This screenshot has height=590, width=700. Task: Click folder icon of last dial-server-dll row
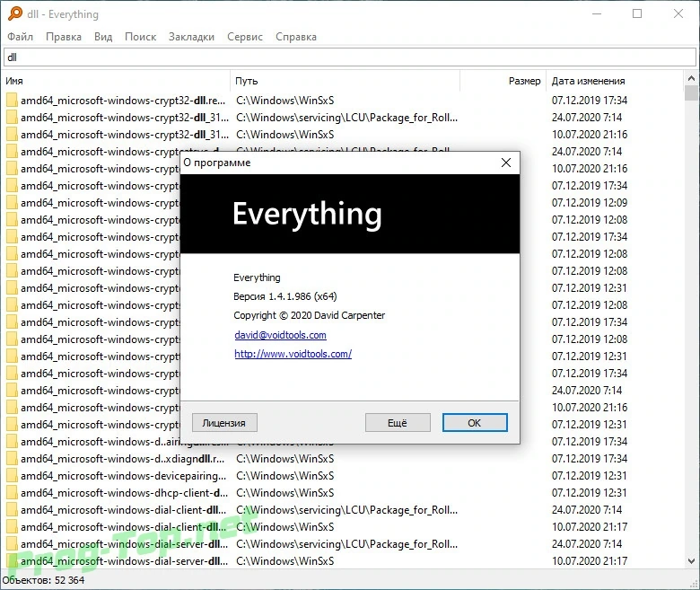12,561
